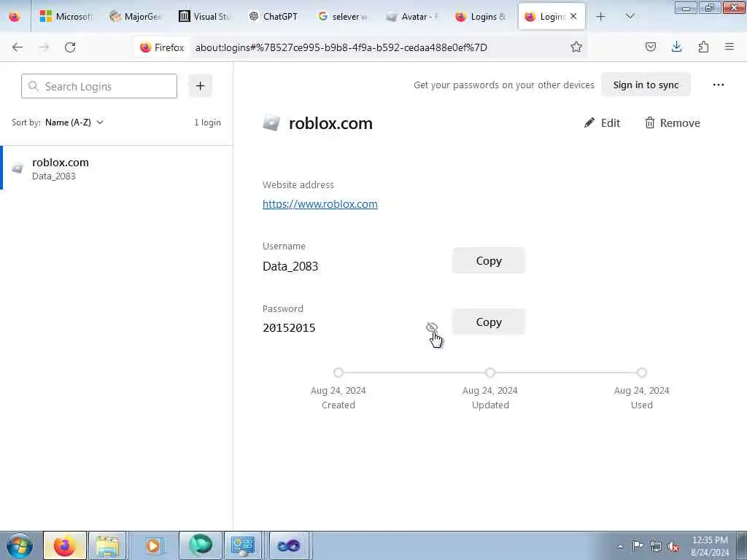Go back using the back arrow
Image resolution: width=747 pixels, height=560 pixels.
18,47
